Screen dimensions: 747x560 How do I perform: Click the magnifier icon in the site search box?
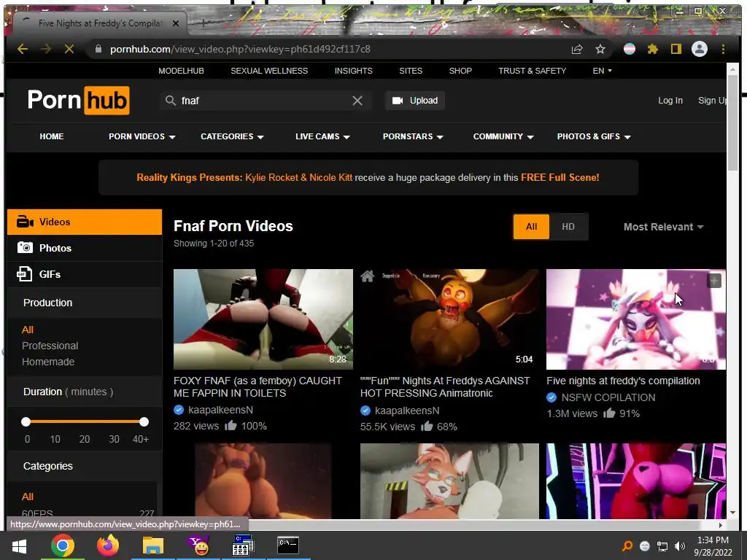coord(171,101)
